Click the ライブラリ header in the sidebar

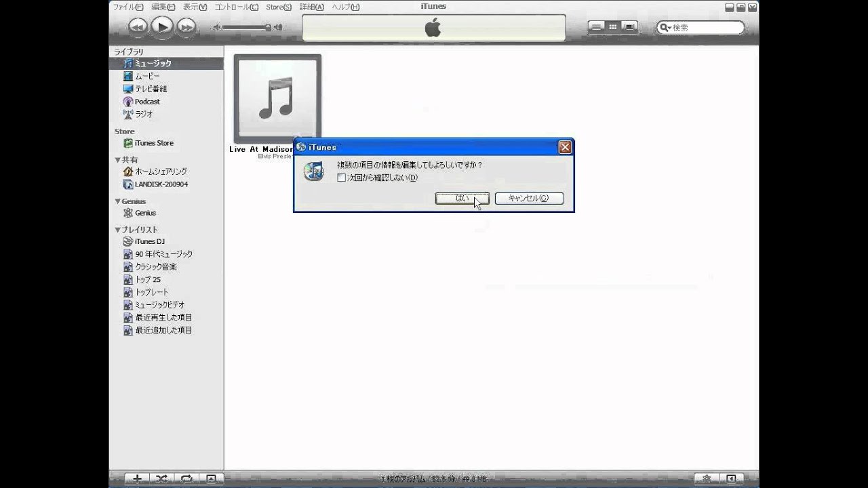(129, 52)
